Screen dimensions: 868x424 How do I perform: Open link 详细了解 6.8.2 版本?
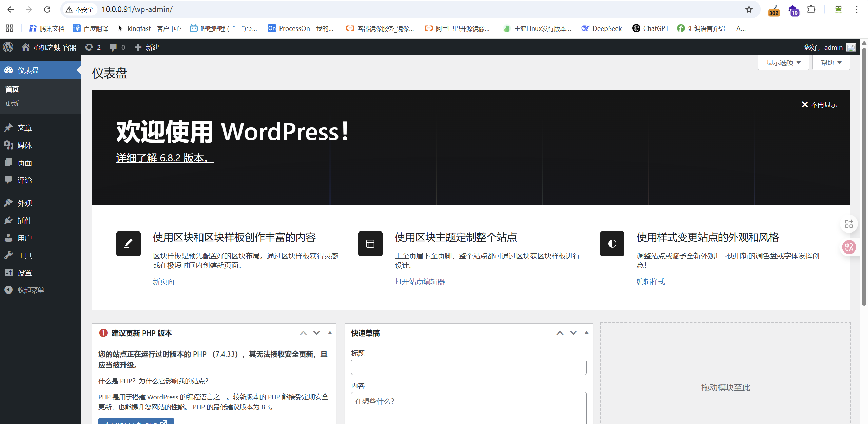click(x=165, y=158)
